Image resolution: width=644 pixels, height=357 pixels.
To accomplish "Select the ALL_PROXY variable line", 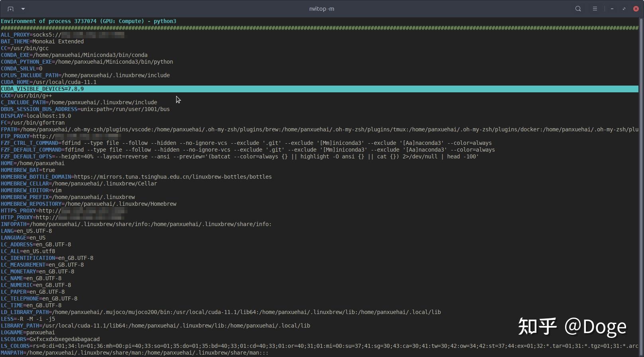I will 63,35.
